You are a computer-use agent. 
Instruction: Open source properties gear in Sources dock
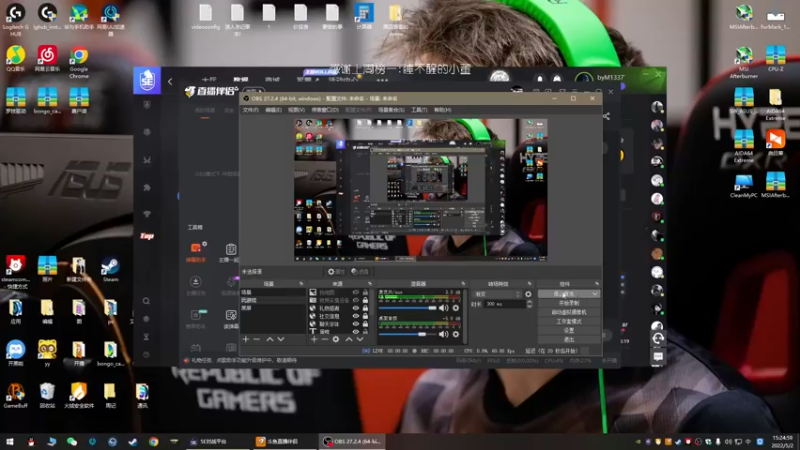[336, 339]
